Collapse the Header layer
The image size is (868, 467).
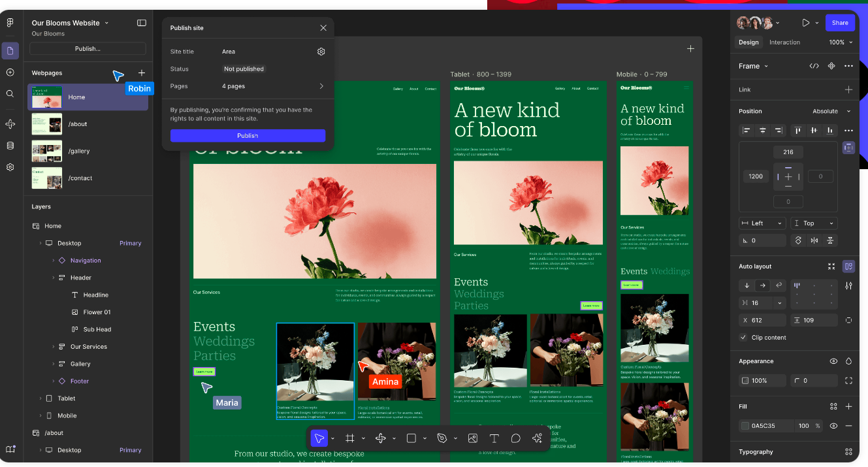pyautogui.click(x=54, y=278)
